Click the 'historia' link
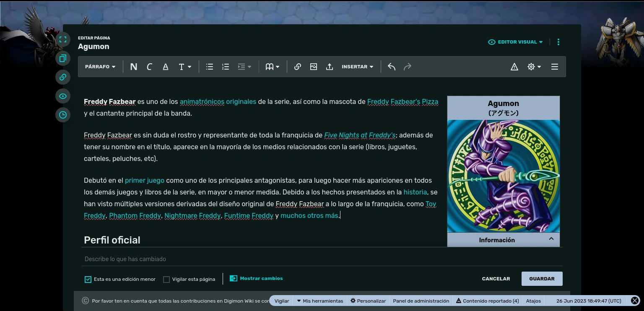The width and height of the screenshot is (644, 311). coord(415,192)
